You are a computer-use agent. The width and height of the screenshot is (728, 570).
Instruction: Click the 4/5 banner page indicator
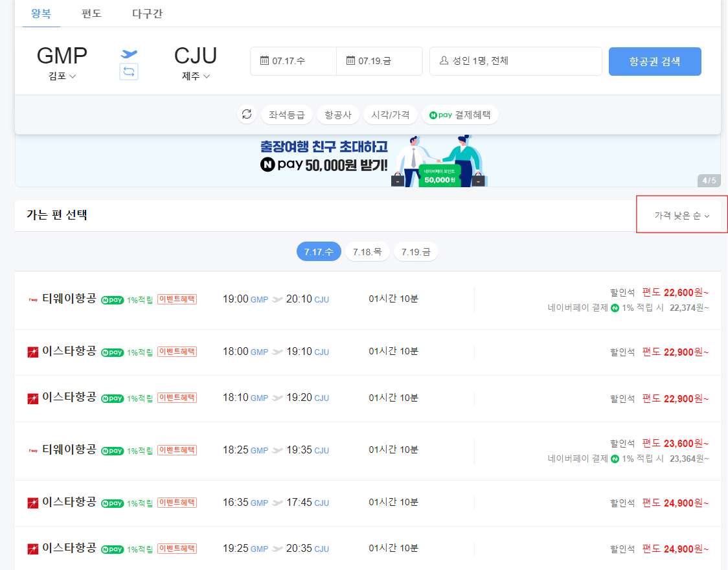709,181
